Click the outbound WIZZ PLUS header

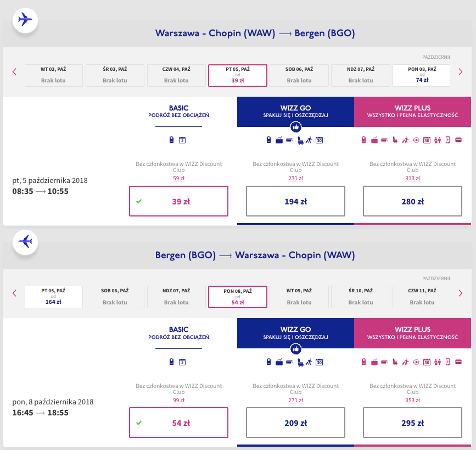click(x=412, y=112)
